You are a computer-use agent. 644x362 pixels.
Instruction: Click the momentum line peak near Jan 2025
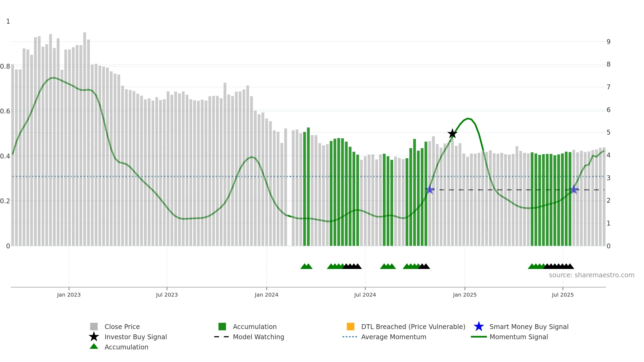pos(468,118)
